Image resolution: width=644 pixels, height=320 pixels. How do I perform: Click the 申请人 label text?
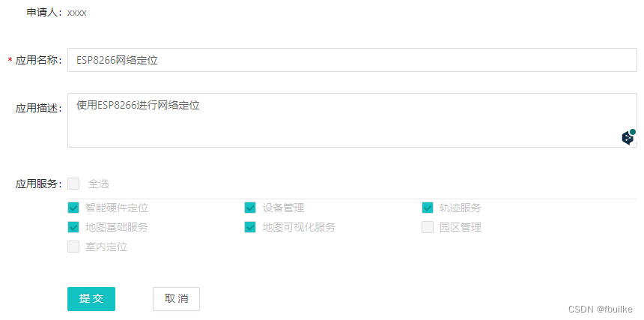tap(44, 13)
